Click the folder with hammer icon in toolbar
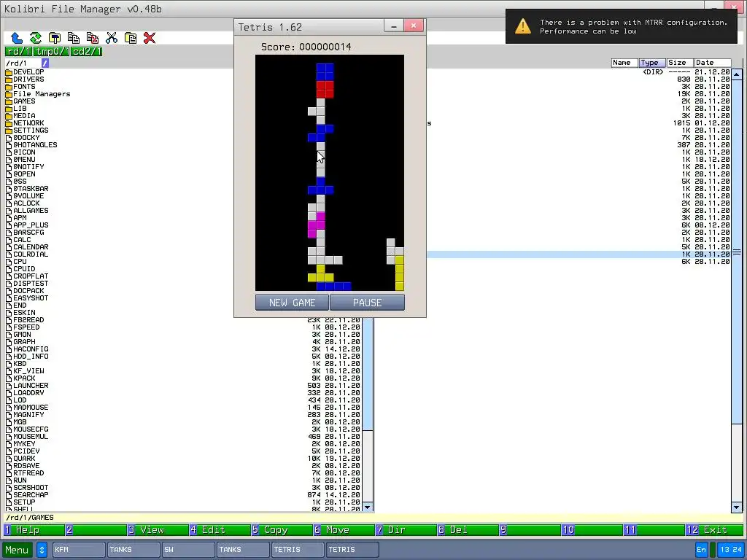 [55, 38]
